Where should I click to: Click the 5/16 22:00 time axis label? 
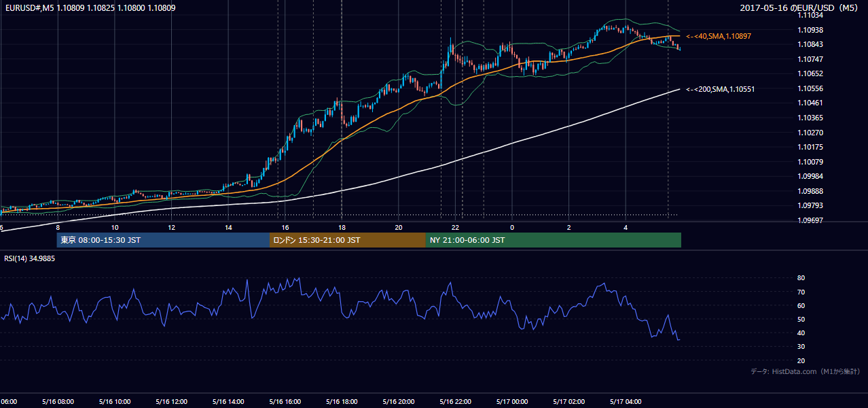456,402
